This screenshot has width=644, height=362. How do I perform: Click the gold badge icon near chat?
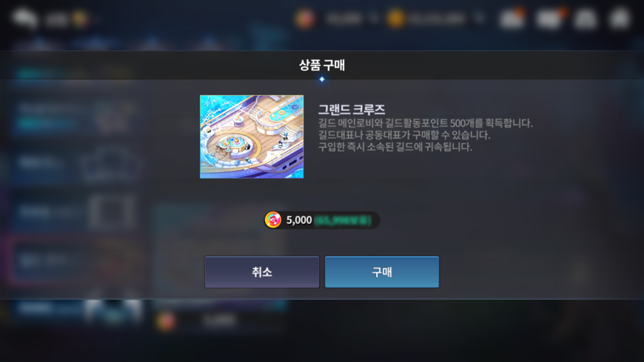(x=79, y=19)
